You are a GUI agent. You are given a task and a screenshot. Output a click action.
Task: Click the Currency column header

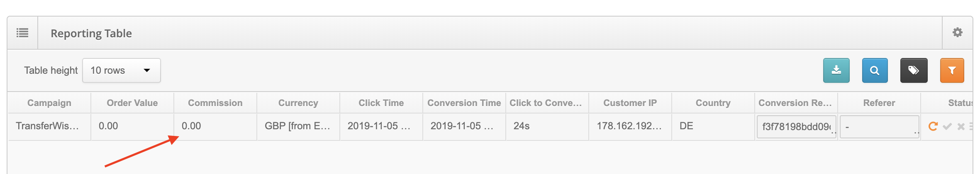(x=298, y=103)
